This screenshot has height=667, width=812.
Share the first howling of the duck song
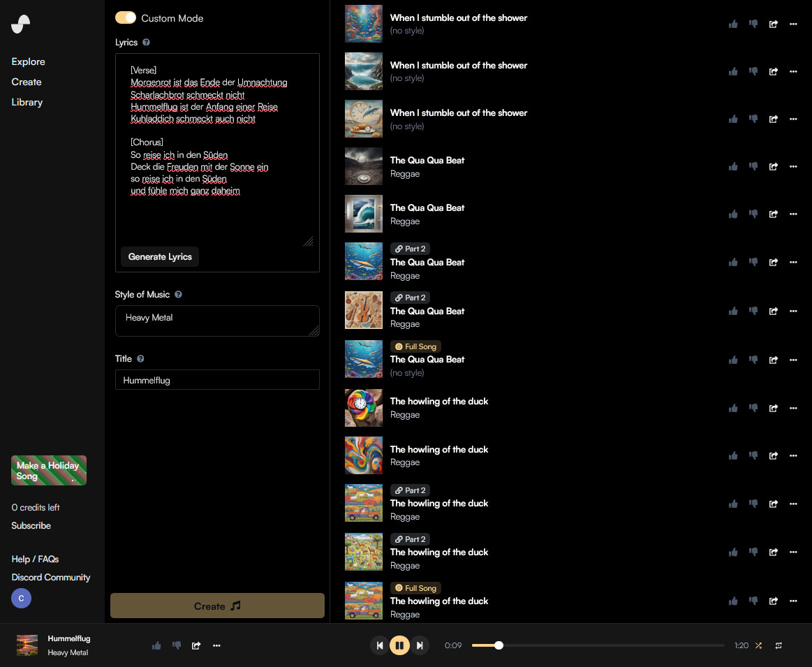(x=774, y=408)
